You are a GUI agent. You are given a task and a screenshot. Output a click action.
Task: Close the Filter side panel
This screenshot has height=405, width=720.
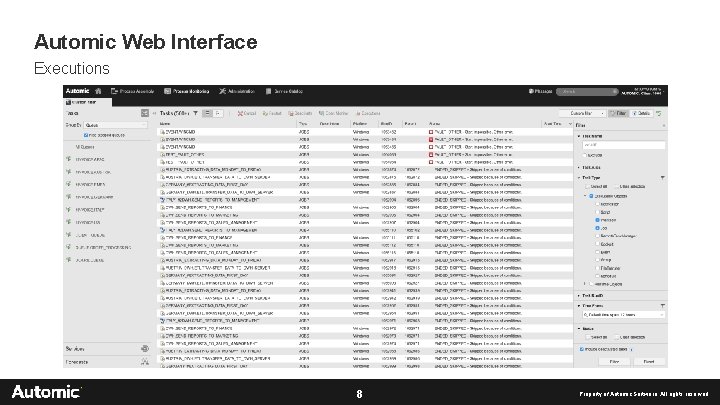coord(663,125)
